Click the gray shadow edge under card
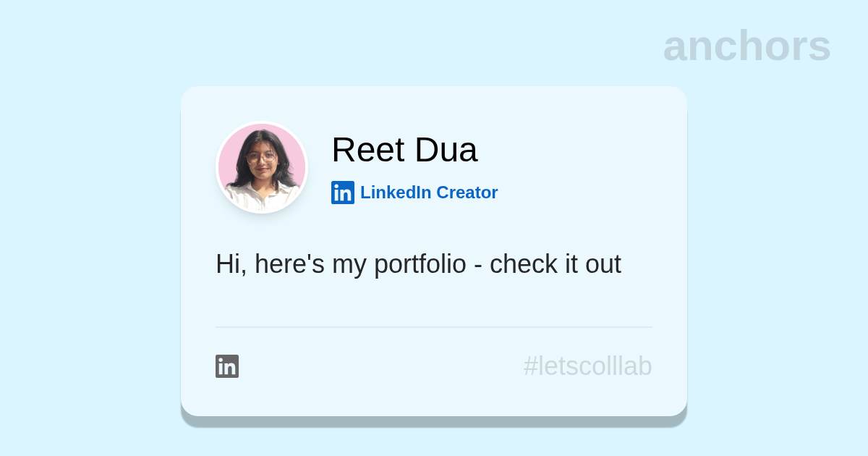This screenshot has width=868, height=456. 434,422
